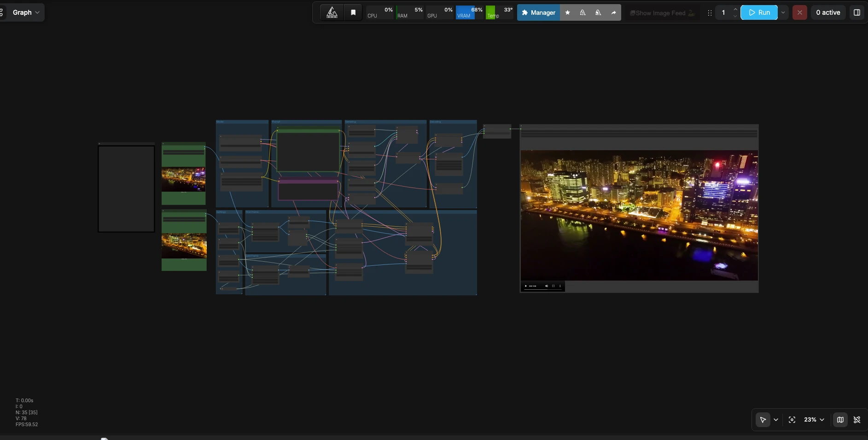Select the empty black note node on left
This screenshot has width=868, height=440.
(x=126, y=189)
